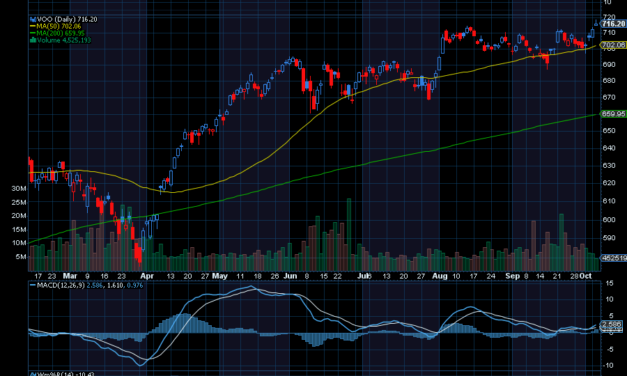Click the 25M label on the volume axis
Viewport: 627px width, 376px height.
click(19, 202)
